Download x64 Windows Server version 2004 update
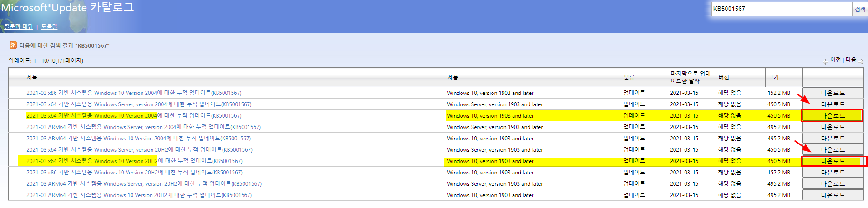The height and width of the screenshot is (208, 868). (x=832, y=104)
